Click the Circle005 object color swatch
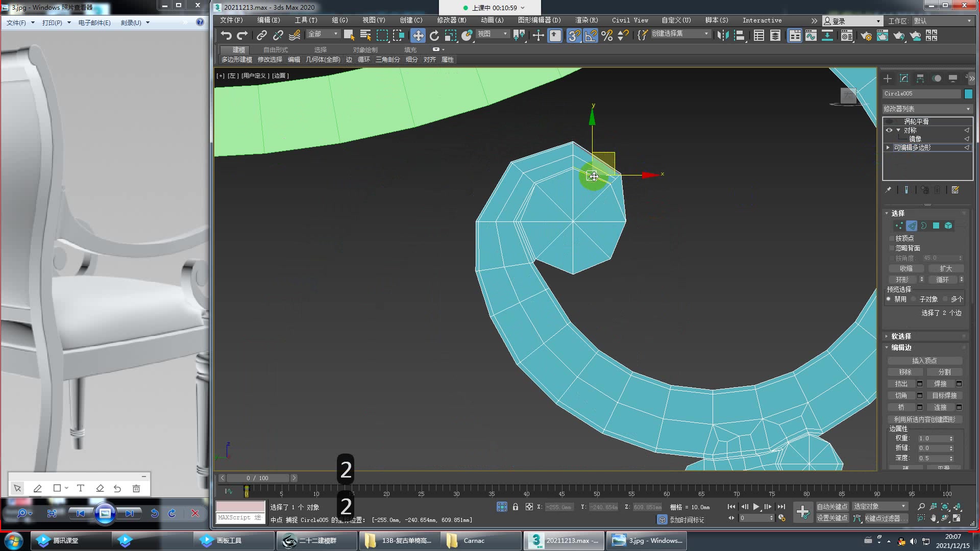The height and width of the screenshot is (551, 980). tap(968, 94)
